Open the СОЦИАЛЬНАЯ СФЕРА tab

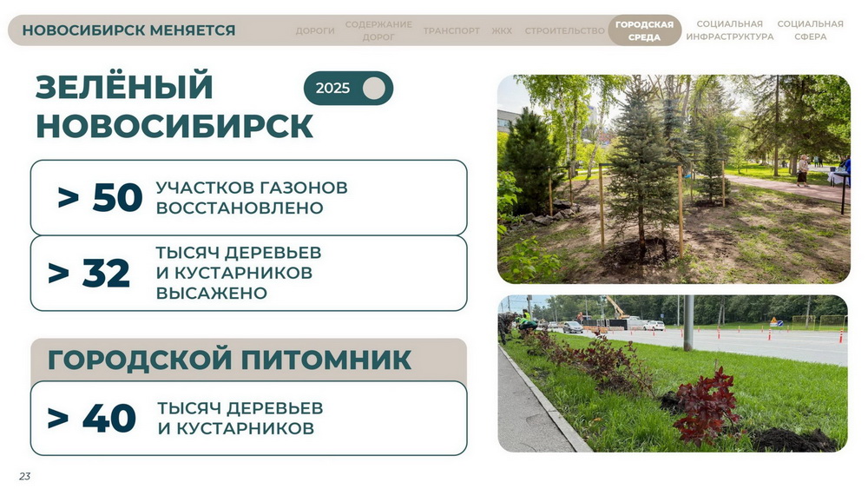(810, 30)
